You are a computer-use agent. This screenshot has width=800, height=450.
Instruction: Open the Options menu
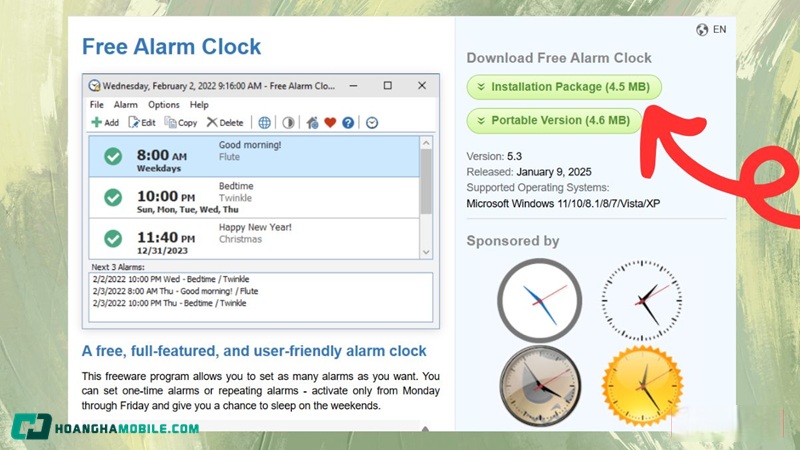click(163, 105)
